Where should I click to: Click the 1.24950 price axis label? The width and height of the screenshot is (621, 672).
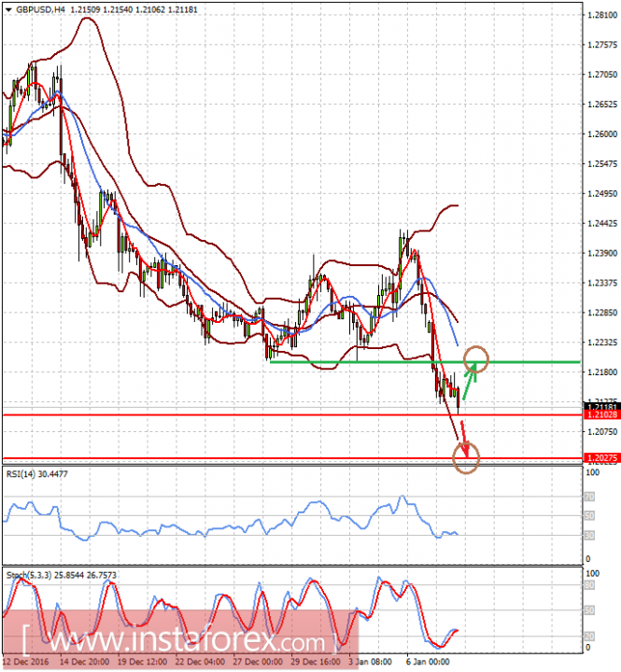point(602,194)
